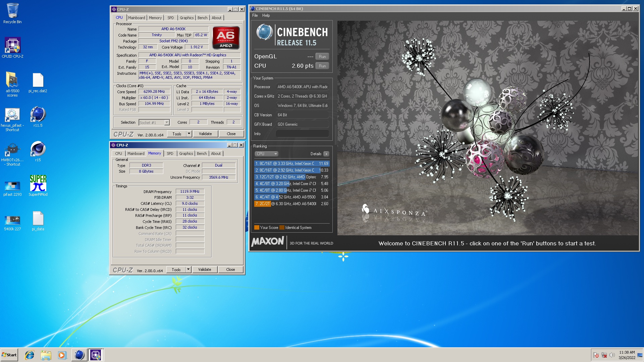Launch the r15 Cinebench shortcut
The image size is (644, 362).
[x=38, y=152]
